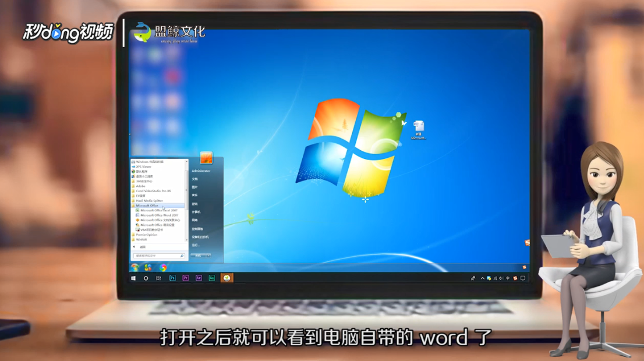Image resolution: width=644 pixels, height=361 pixels.
Task: Open the Action Center notification icon
Action: tap(523, 278)
